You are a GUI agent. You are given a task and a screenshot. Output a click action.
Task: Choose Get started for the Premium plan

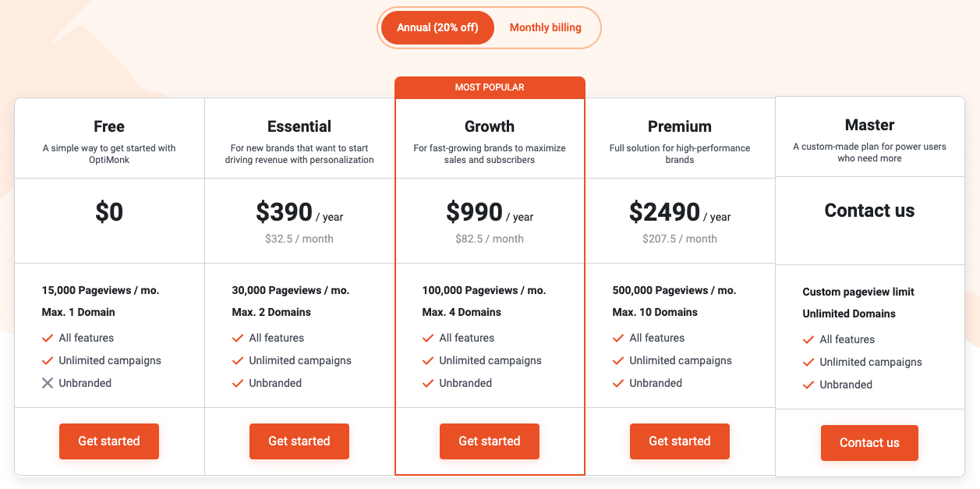(x=680, y=441)
